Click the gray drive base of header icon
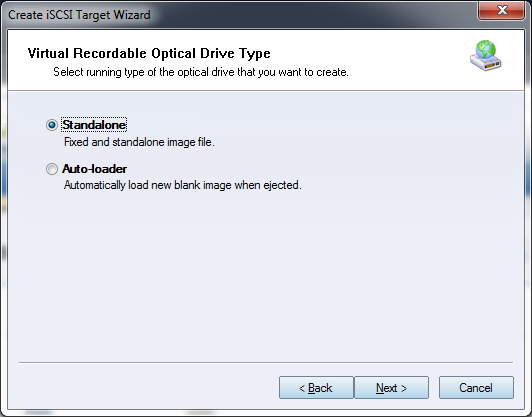 486,63
